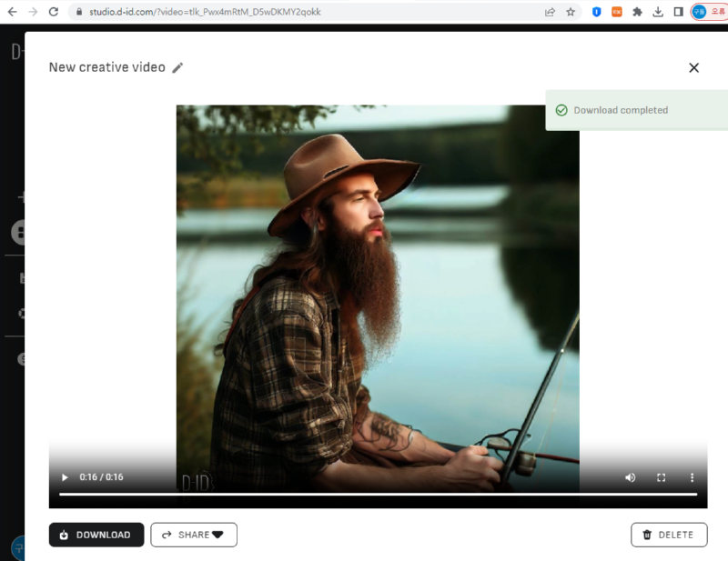This screenshot has height=561, width=728.
Task: Open the extensions puzzle menu
Action: tap(638, 12)
